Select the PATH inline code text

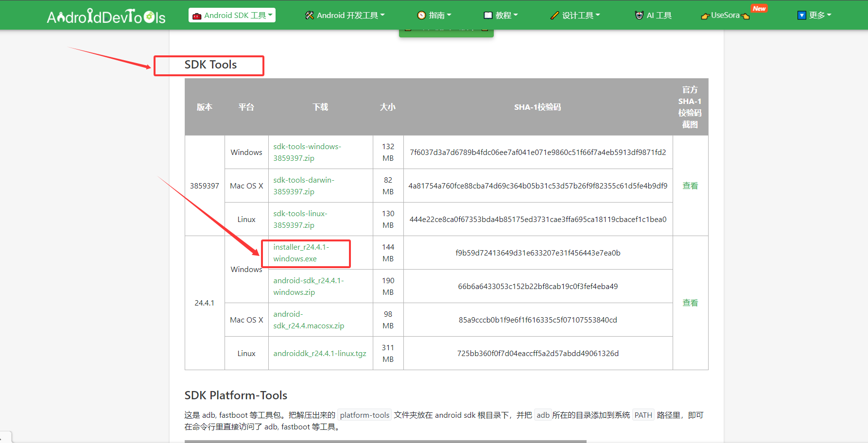(643, 415)
